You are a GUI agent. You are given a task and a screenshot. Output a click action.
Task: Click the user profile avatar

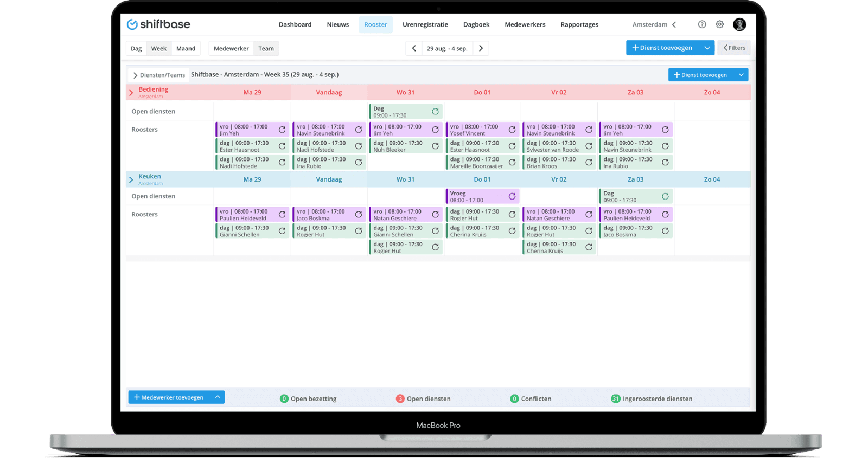point(739,24)
